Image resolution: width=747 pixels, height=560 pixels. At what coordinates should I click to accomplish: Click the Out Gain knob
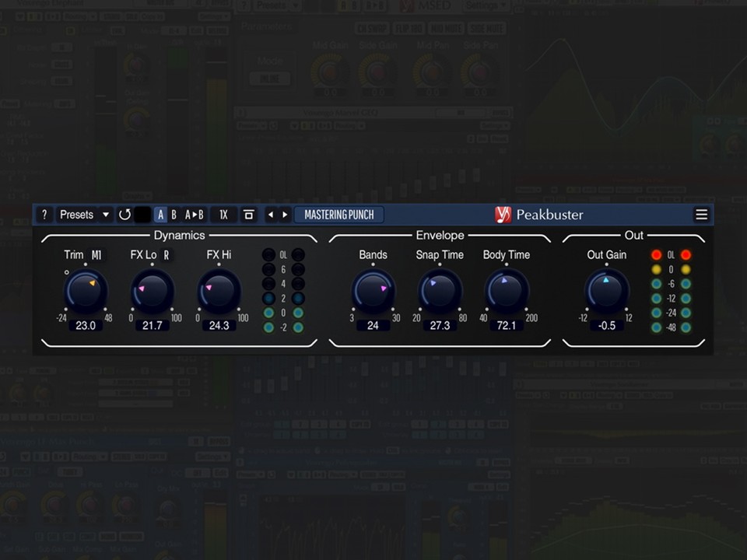(606, 291)
